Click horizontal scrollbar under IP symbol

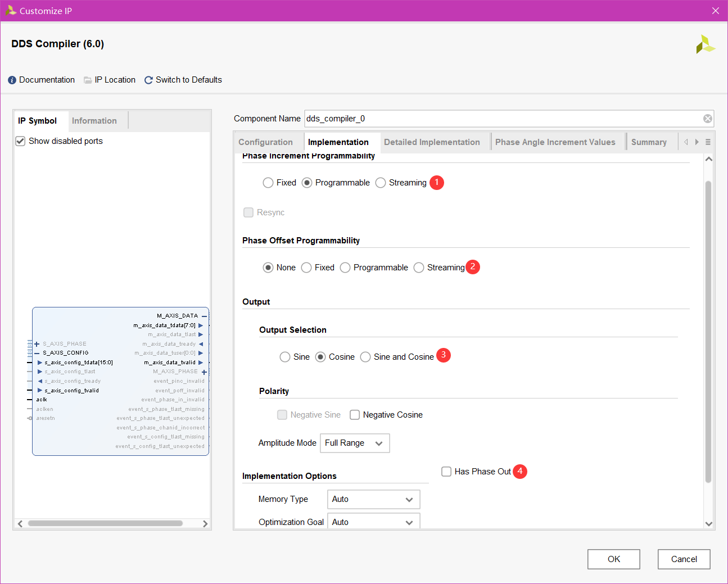coord(105,523)
